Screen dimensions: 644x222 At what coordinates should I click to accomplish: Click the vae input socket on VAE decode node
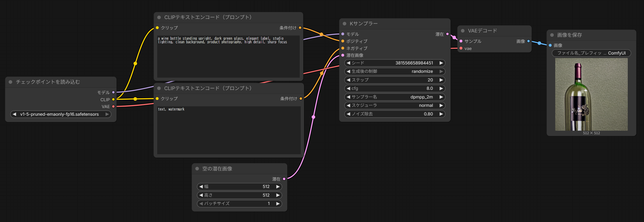[461, 48]
